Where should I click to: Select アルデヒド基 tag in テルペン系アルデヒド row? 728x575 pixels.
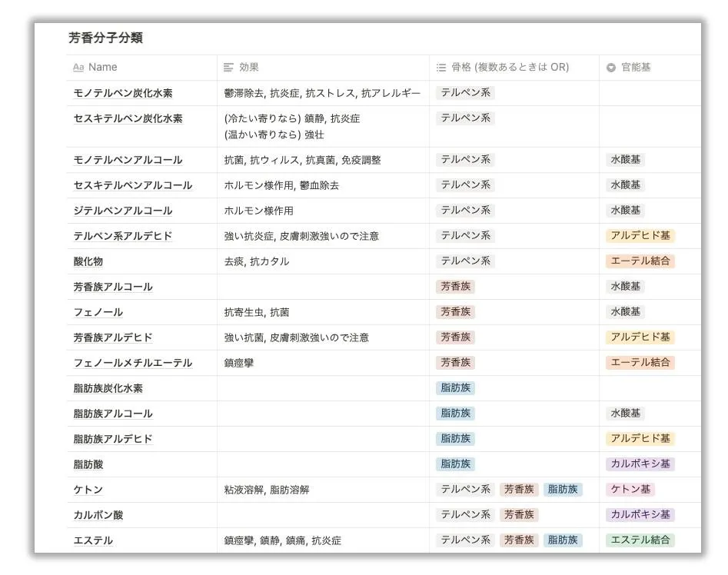(x=640, y=236)
